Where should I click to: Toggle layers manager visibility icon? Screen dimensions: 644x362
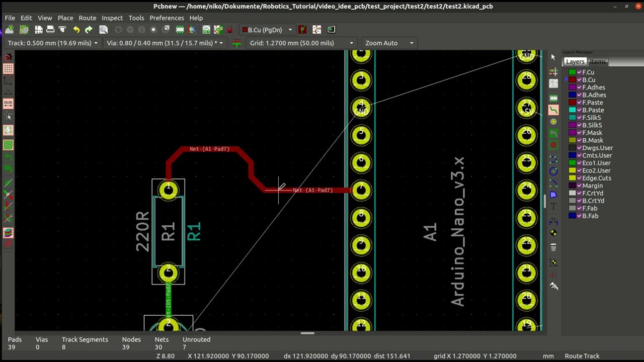point(8,233)
